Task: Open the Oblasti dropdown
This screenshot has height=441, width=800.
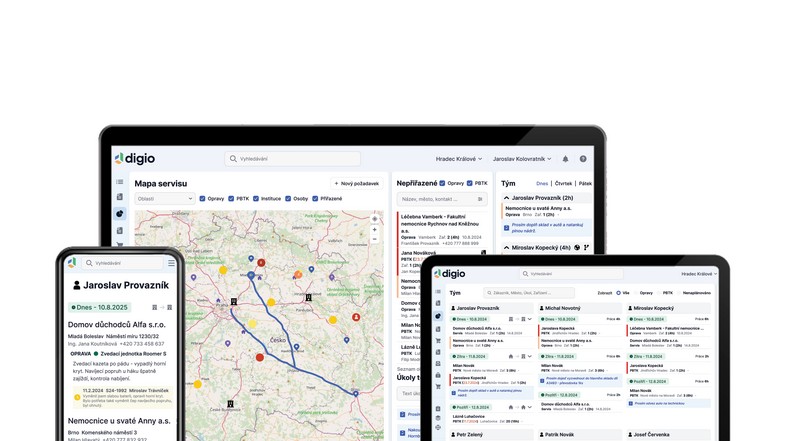Action: coord(164,199)
